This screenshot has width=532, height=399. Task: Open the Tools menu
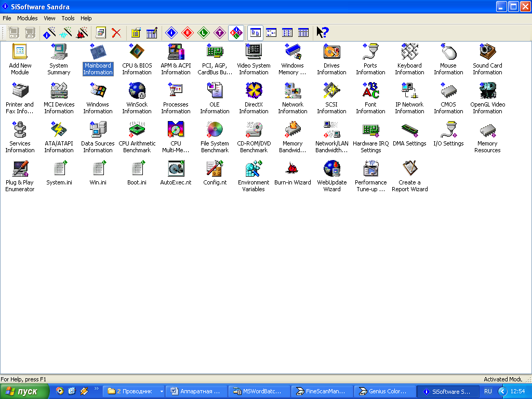[68, 18]
